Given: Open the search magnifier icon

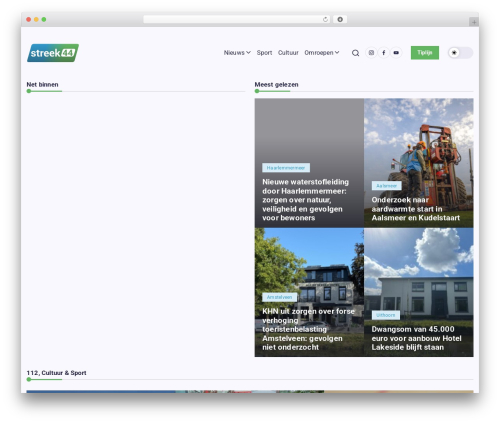Looking at the screenshot, I should [355, 53].
